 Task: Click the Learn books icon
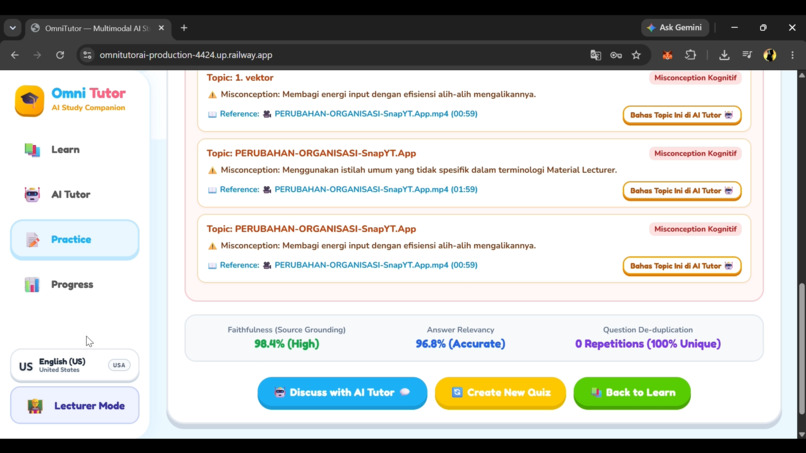(x=32, y=150)
